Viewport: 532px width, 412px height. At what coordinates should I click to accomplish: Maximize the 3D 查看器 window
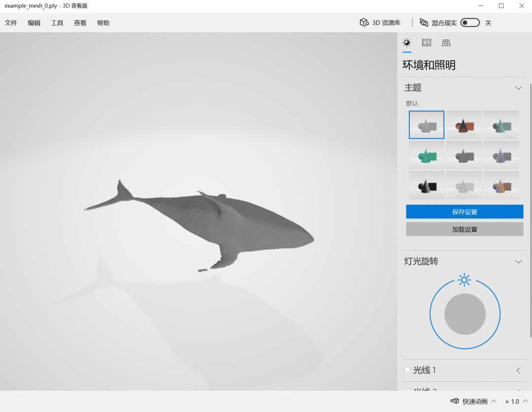pyautogui.click(x=501, y=6)
